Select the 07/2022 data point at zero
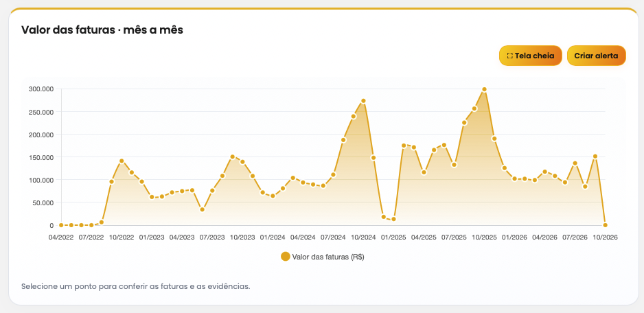Viewport: 644px width, 313px height. coord(91,225)
